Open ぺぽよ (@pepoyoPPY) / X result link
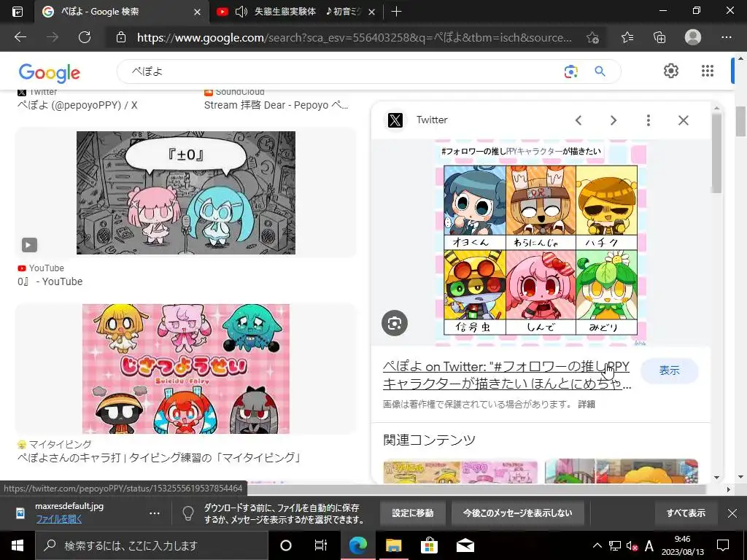The width and height of the screenshot is (747, 560). click(x=77, y=105)
